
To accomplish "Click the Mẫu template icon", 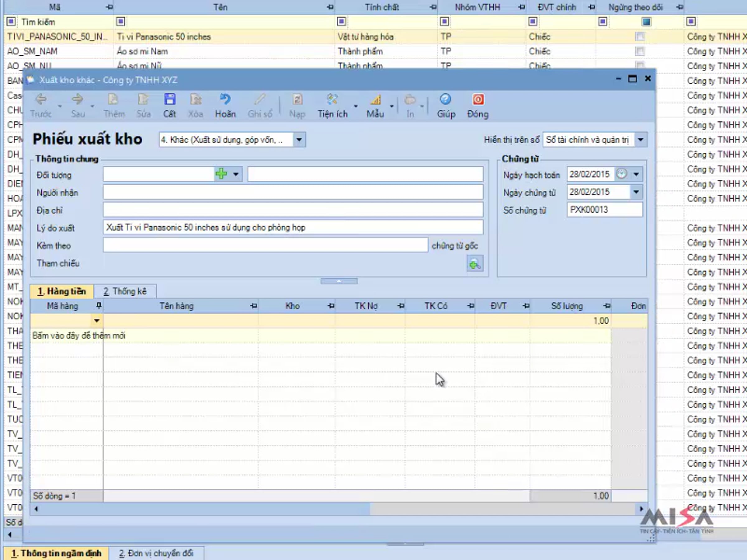I will (x=375, y=100).
